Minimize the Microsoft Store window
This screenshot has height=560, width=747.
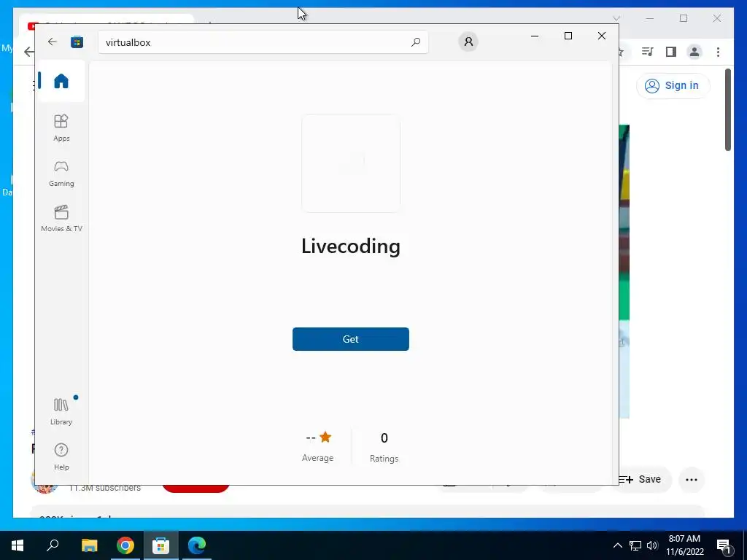535,36
